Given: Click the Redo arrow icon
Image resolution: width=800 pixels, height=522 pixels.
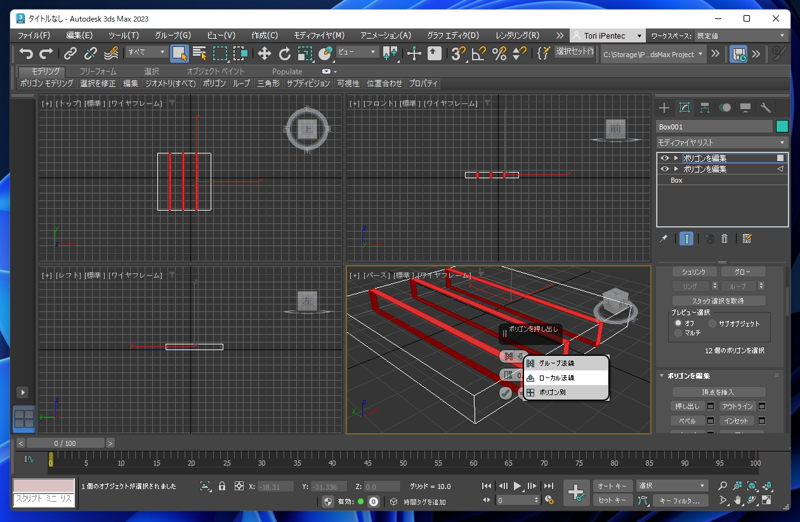Looking at the screenshot, I should click(x=46, y=53).
